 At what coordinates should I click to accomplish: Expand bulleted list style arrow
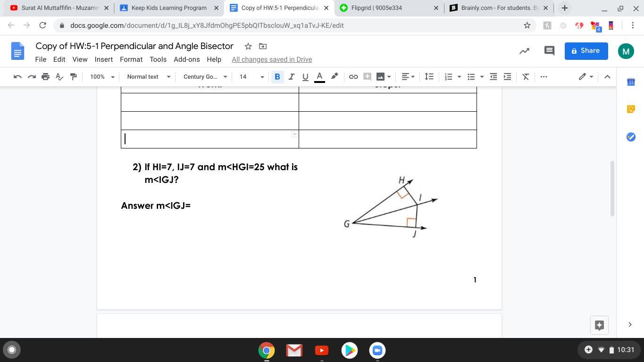coord(482,77)
